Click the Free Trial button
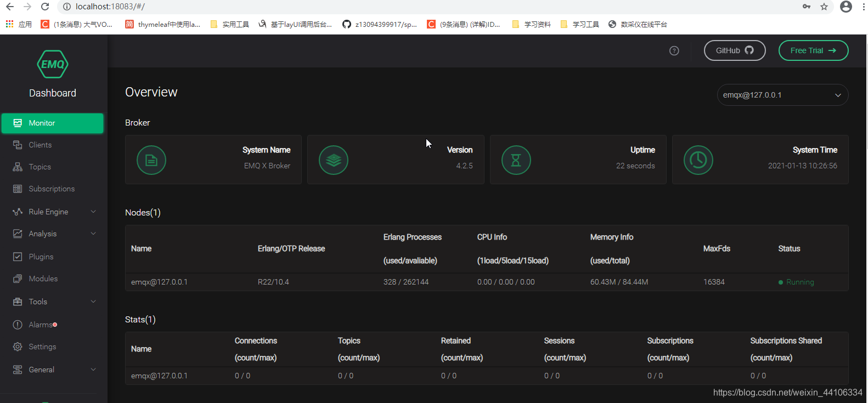The image size is (868, 403). [814, 50]
